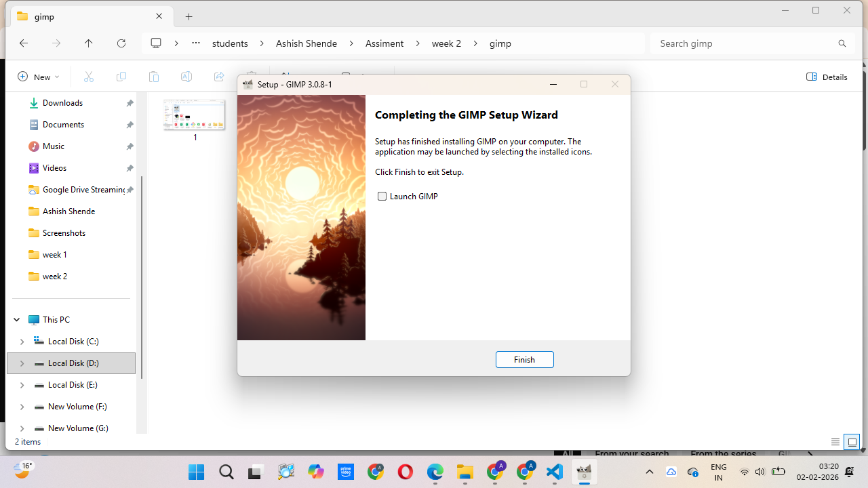Show hidden path items via the ellipsis
This screenshot has width=868, height=488.
[196, 43]
